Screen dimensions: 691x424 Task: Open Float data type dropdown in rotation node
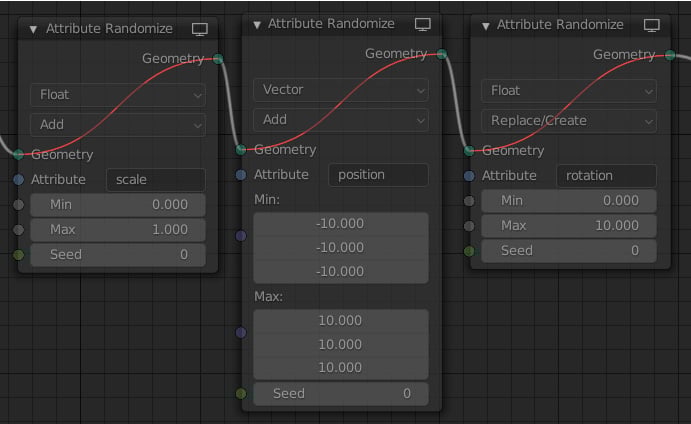569,91
